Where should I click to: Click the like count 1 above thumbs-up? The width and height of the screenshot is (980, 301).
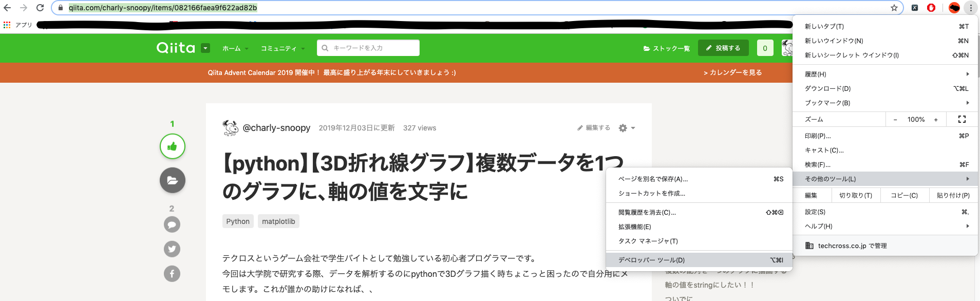172,124
